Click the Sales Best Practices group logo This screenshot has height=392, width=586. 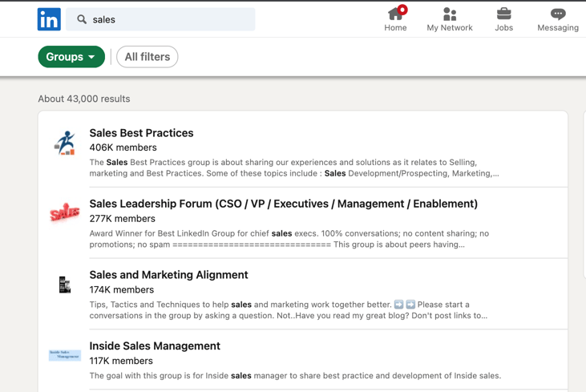pos(65,143)
